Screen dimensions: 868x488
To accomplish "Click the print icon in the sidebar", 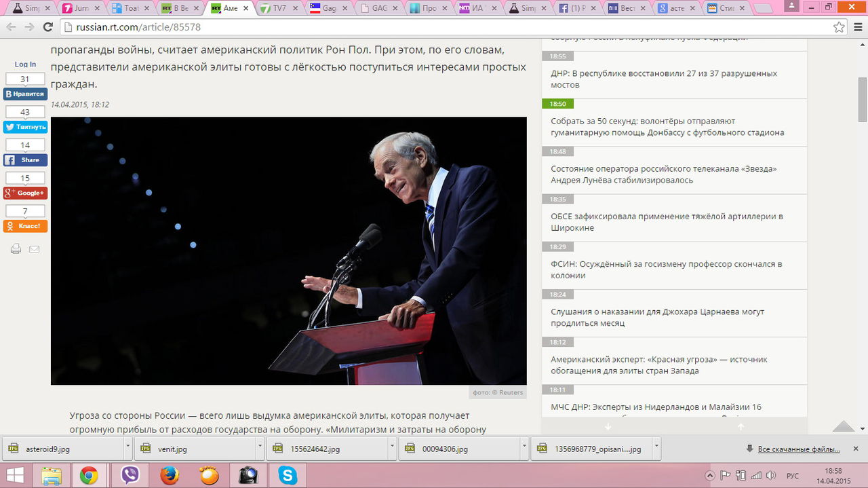I will pos(16,249).
